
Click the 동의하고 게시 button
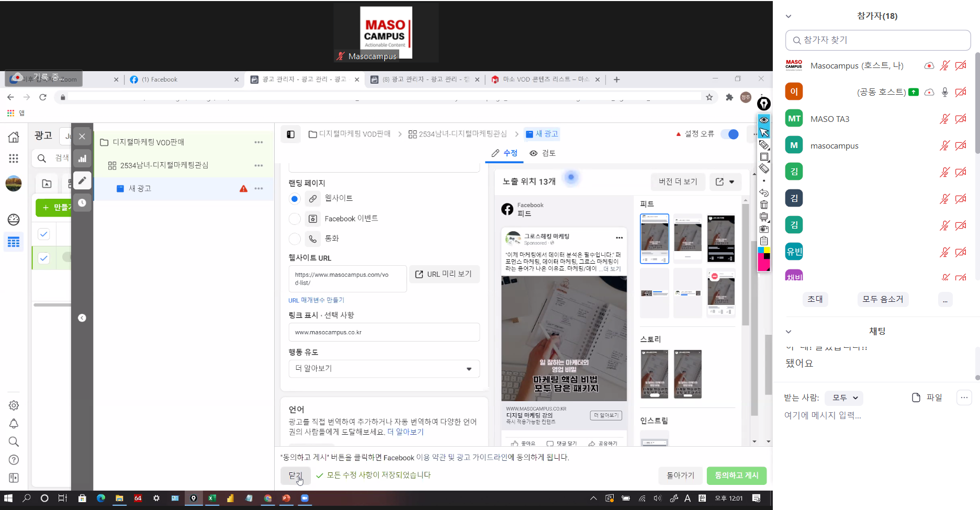point(736,475)
